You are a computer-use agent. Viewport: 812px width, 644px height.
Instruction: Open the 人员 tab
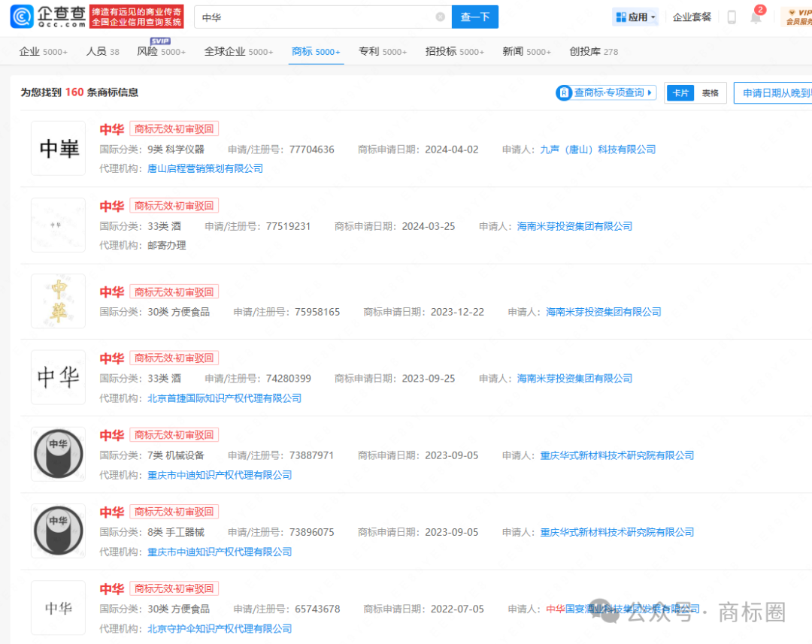pyautogui.click(x=102, y=51)
